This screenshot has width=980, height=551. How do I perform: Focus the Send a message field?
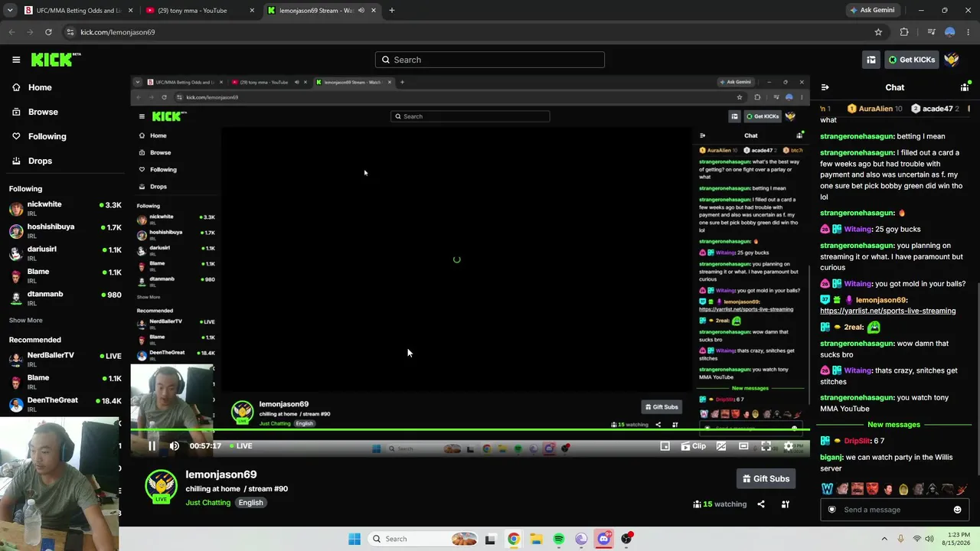[894, 510]
